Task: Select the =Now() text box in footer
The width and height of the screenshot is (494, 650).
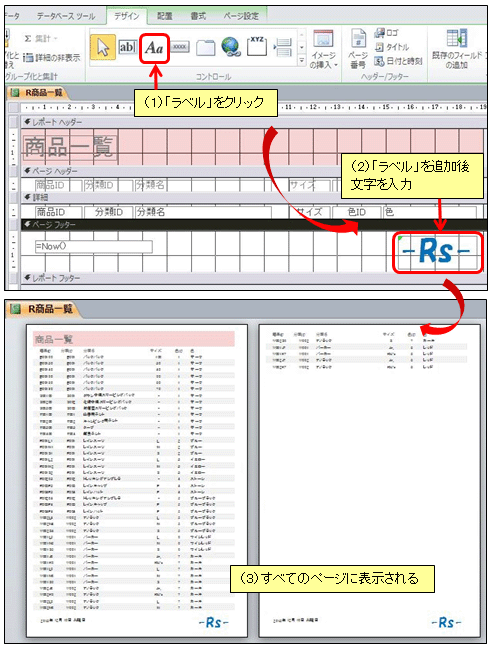Action: [93, 247]
